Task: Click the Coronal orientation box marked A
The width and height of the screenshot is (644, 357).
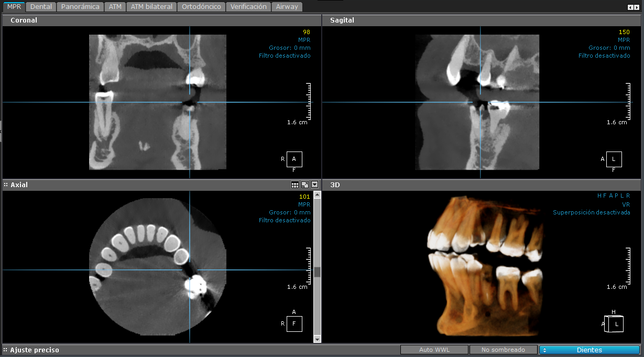Action: pyautogui.click(x=294, y=159)
